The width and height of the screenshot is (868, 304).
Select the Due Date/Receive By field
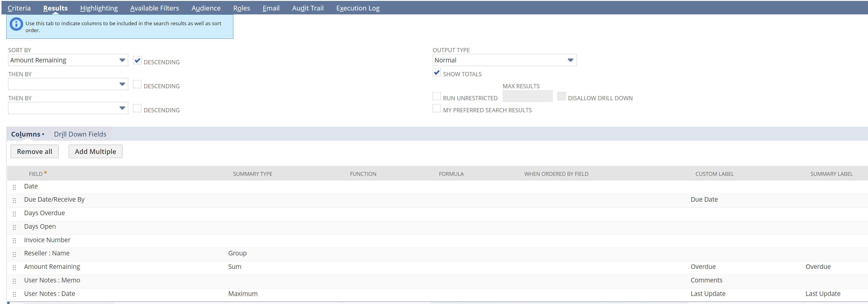pos(54,200)
